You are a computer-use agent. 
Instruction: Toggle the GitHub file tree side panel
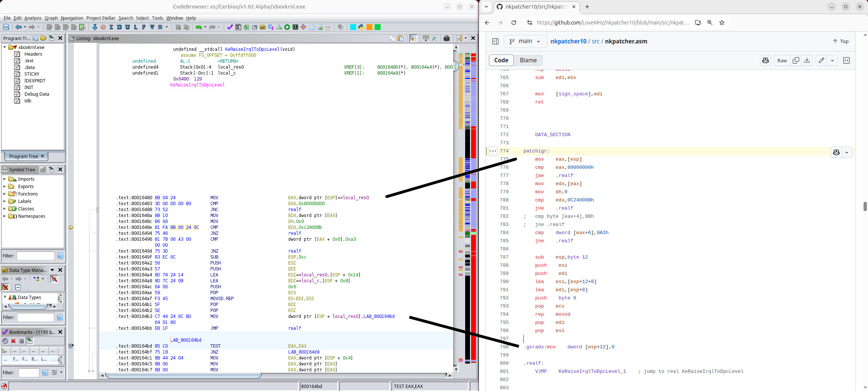coord(496,41)
